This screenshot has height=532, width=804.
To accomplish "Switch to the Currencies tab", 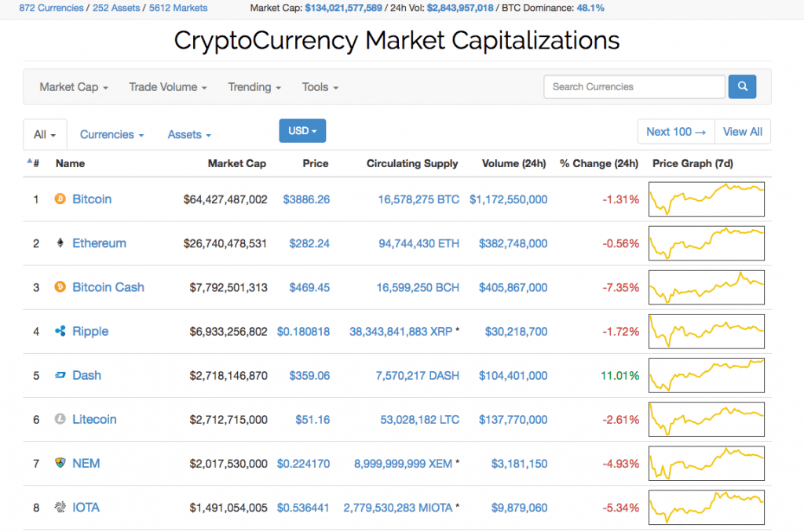I will (111, 135).
